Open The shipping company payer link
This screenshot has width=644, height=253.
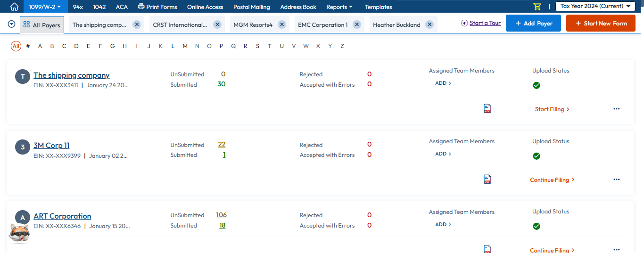72,75
